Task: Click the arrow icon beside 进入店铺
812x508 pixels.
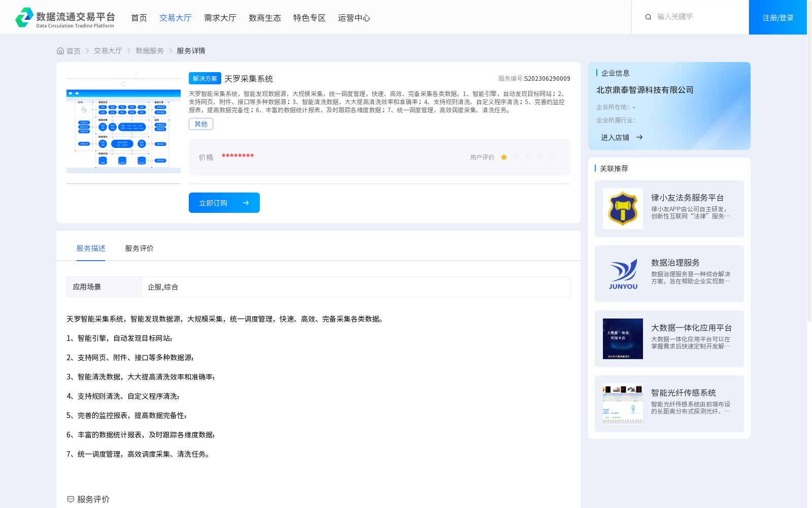Action: 639,137
